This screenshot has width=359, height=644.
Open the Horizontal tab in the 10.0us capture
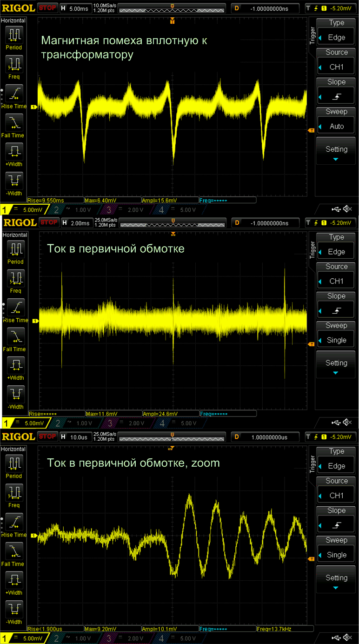(x=13, y=449)
